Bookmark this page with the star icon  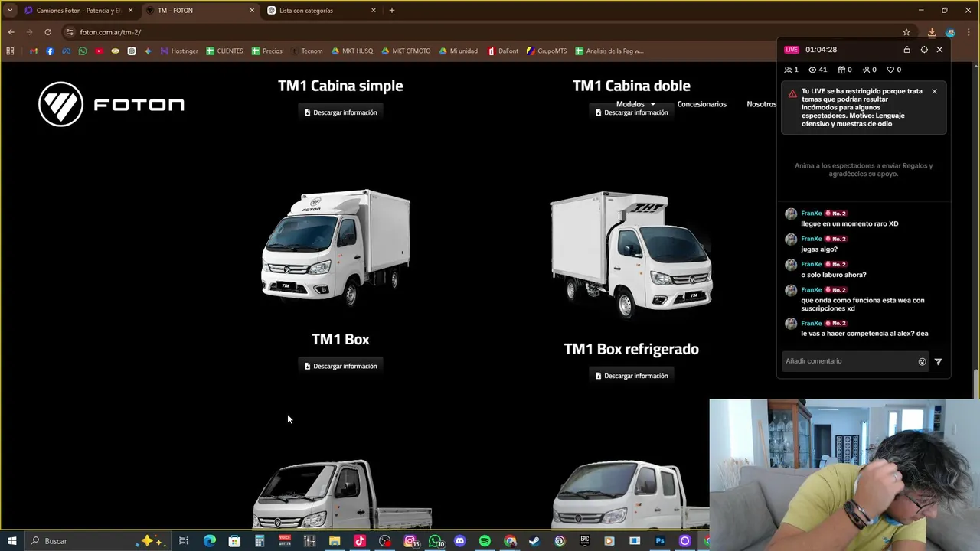point(906,32)
